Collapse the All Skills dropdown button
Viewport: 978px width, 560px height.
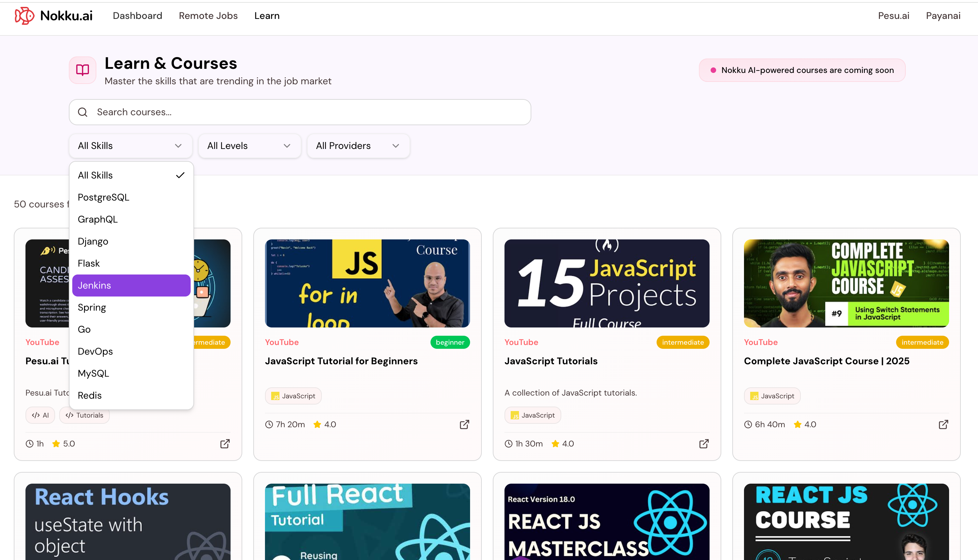[130, 146]
